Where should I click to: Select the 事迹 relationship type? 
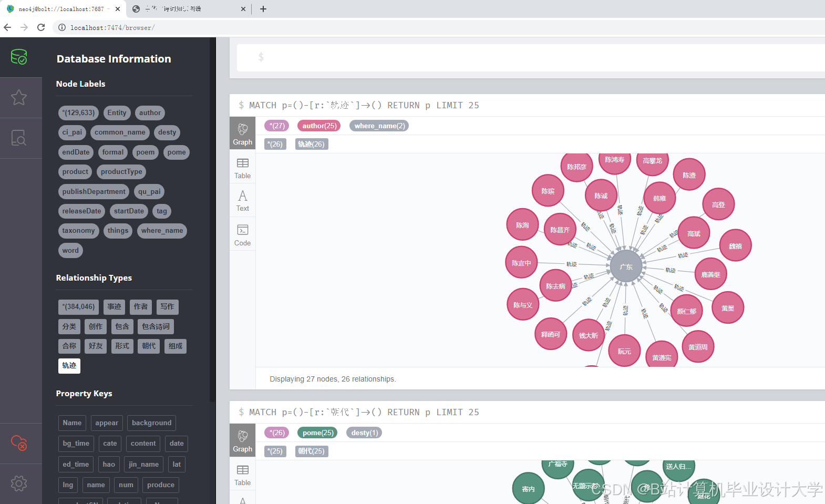point(114,307)
